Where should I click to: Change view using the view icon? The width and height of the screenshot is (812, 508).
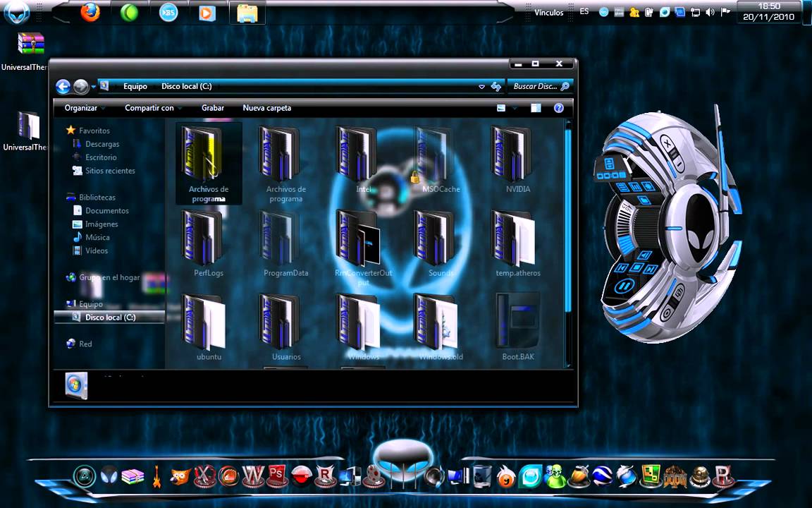click(x=500, y=108)
